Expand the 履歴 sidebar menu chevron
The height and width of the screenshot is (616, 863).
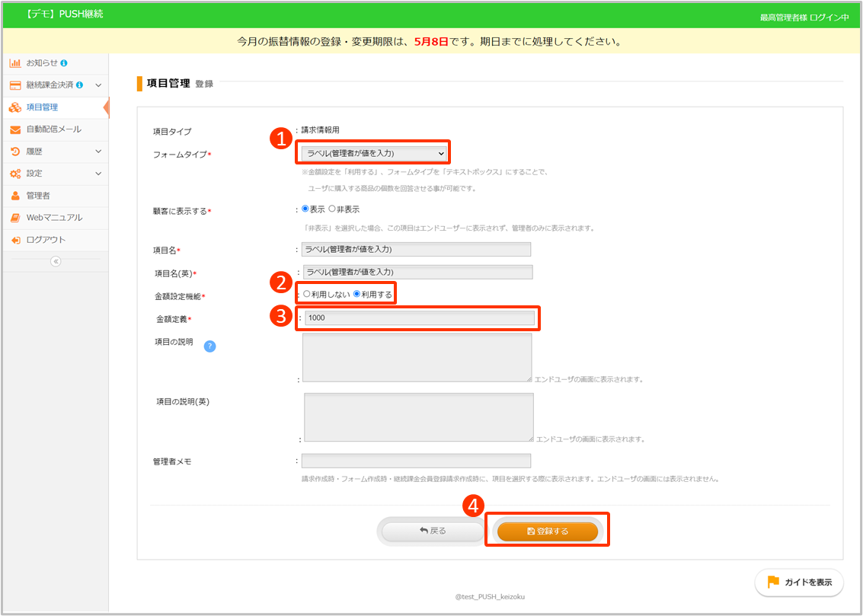pos(98,152)
